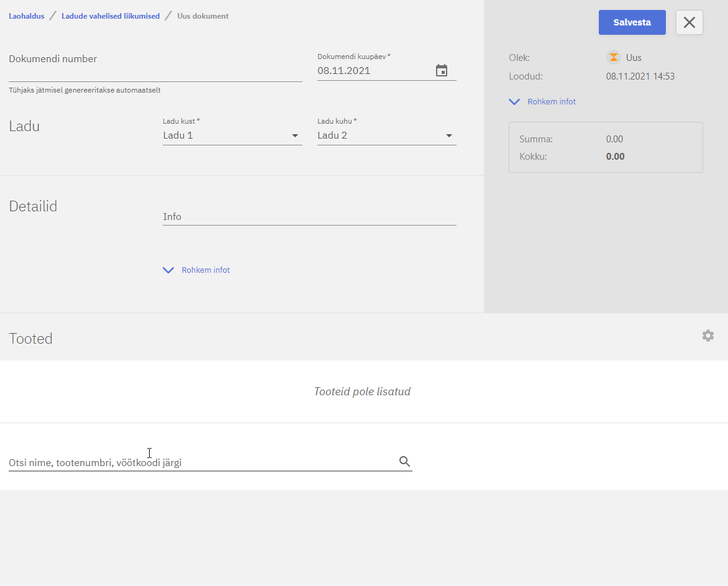The height and width of the screenshot is (586, 728).
Task: Close the document with the X button
Action: click(x=689, y=22)
